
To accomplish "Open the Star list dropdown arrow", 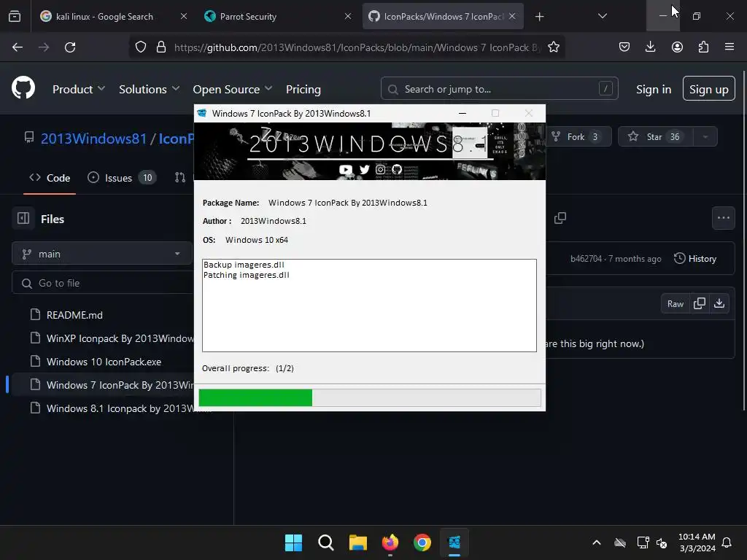I will click(705, 136).
